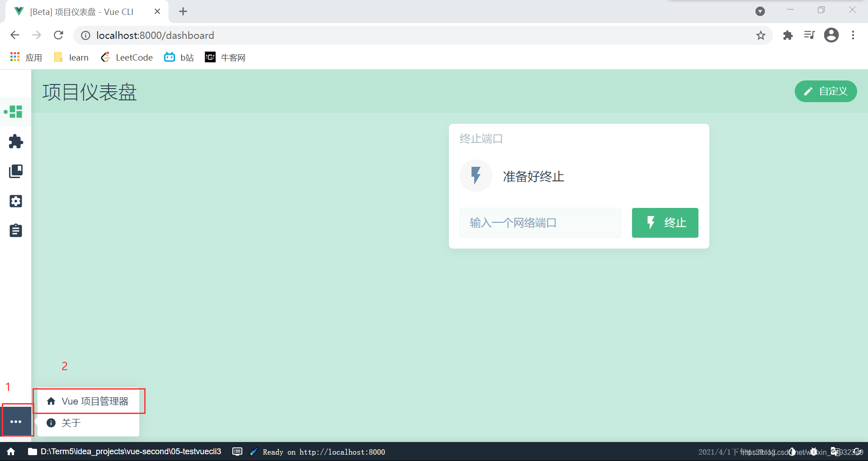The height and width of the screenshot is (461, 868).
Task: Click the lightning bolt port status icon
Action: [x=476, y=176]
